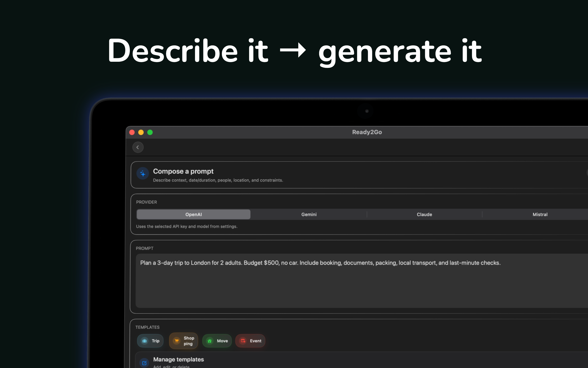Go back using the chevron button

coord(138,147)
